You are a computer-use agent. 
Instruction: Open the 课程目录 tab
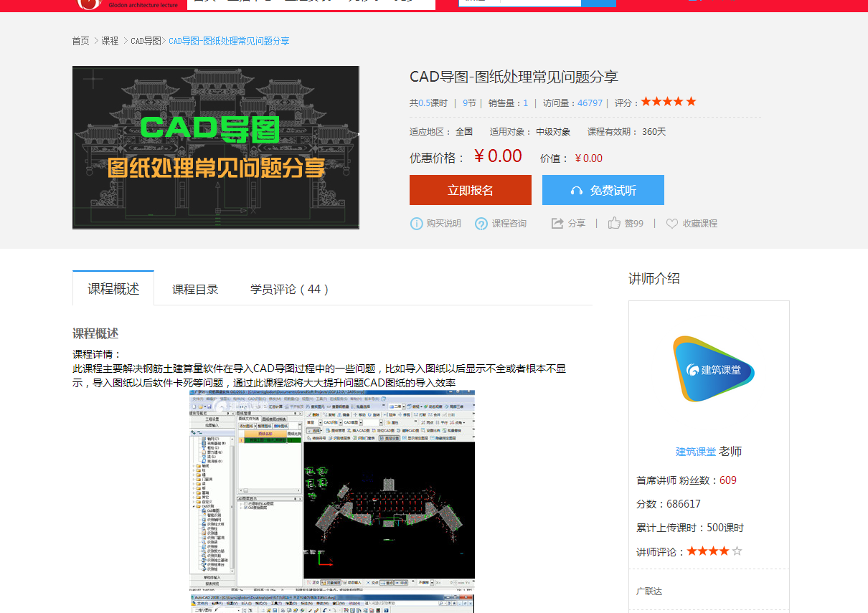point(195,290)
